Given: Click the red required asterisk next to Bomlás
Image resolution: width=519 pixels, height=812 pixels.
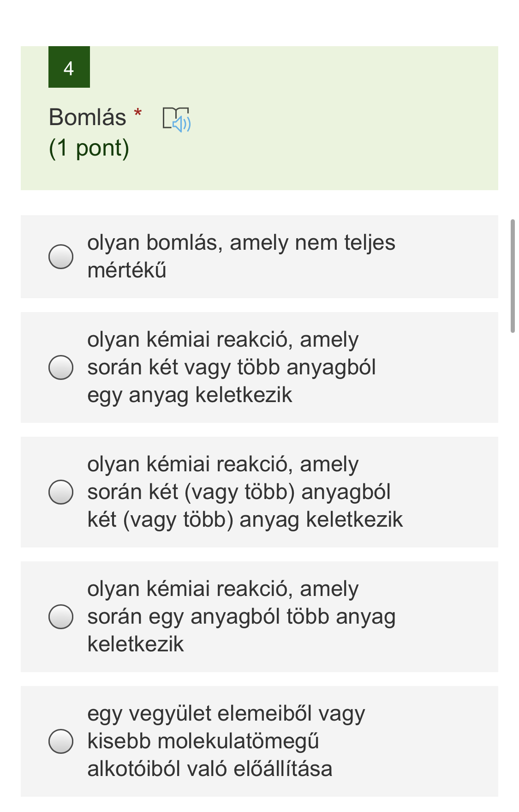Looking at the screenshot, I should tap(137, 113).
